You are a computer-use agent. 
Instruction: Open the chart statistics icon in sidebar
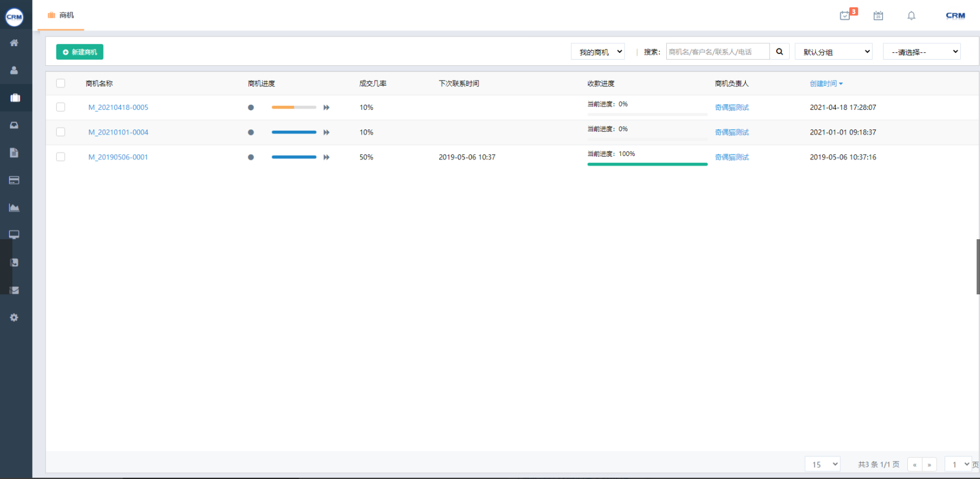point(14,208)
